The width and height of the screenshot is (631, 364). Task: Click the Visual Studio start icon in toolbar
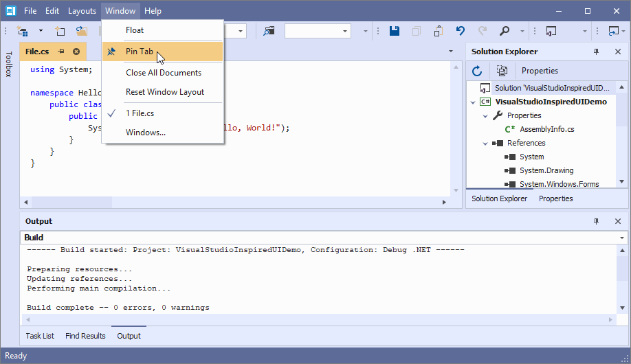(551, 31)
